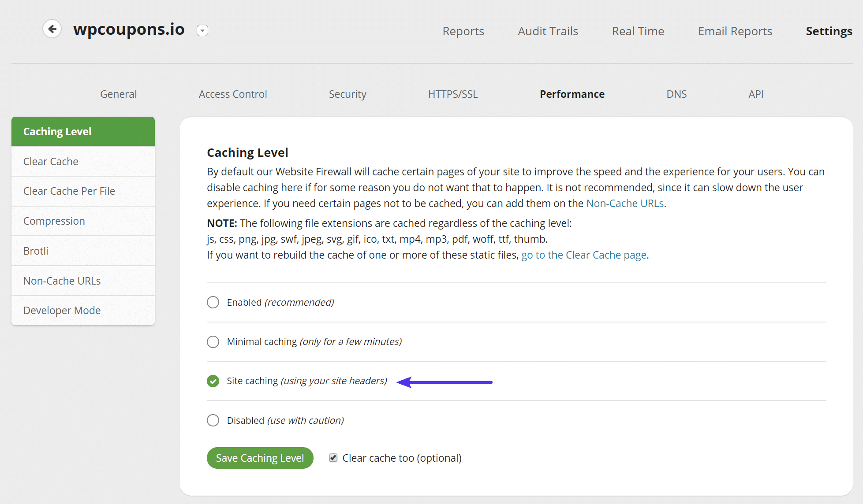Screen dimensions: 863x504
Task: Click the Non-Cache URLs hyperlink
Action: [x=624, y=203]
